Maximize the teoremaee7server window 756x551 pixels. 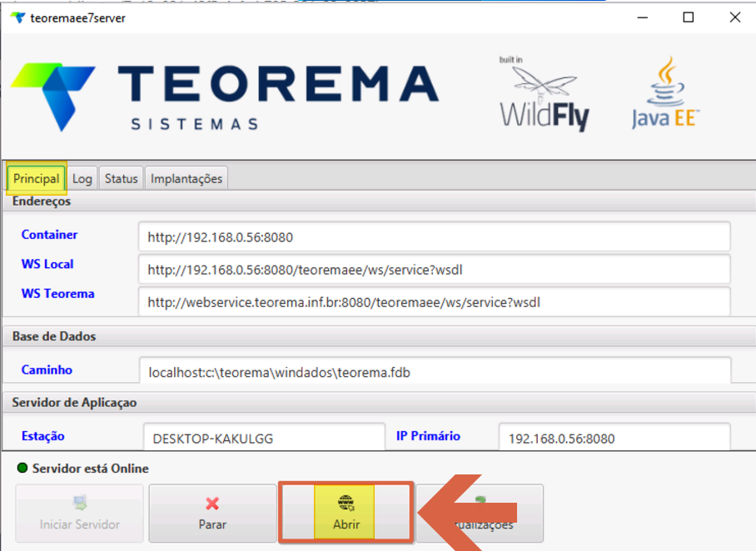tap(689, 17)
